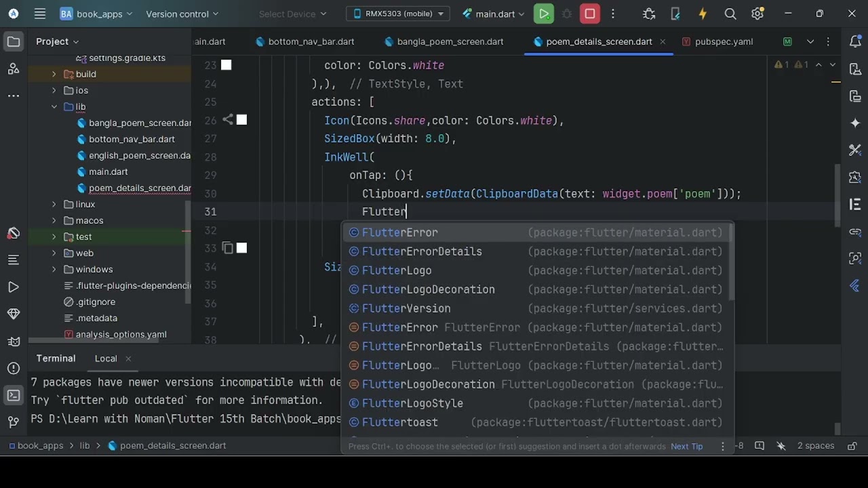Choose FlutterLogoStyle suggestion
The width and height of the screenshot is (868, 488).
[537, 403]
